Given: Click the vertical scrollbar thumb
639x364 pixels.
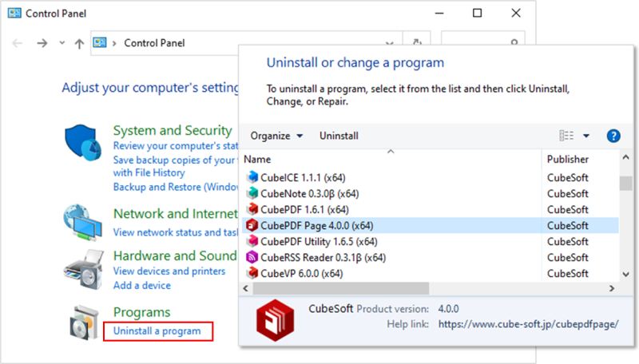Looking at the screenshot, I should 626,184.
